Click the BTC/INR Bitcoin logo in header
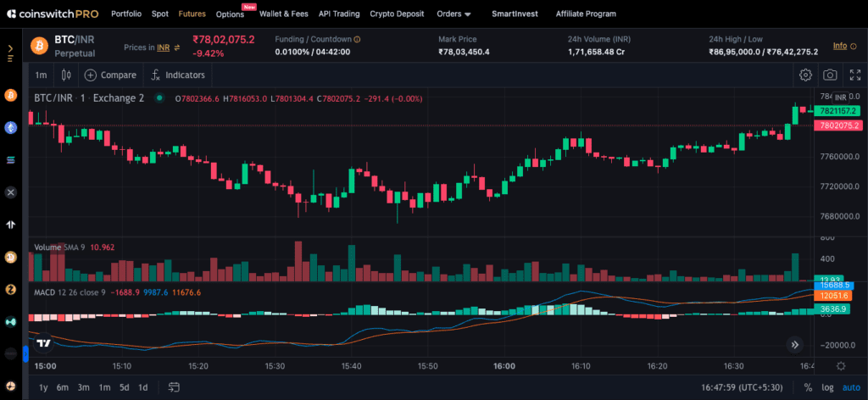This screenshot has height=400, width=868. (40, 46)
